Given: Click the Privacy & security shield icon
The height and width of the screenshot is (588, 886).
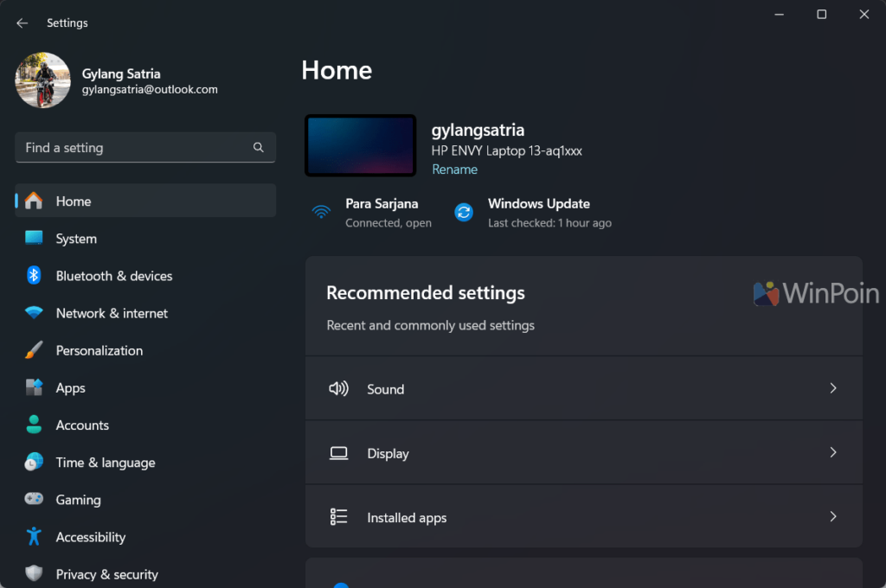Looking at the screenshot, I should click(34, 572).
